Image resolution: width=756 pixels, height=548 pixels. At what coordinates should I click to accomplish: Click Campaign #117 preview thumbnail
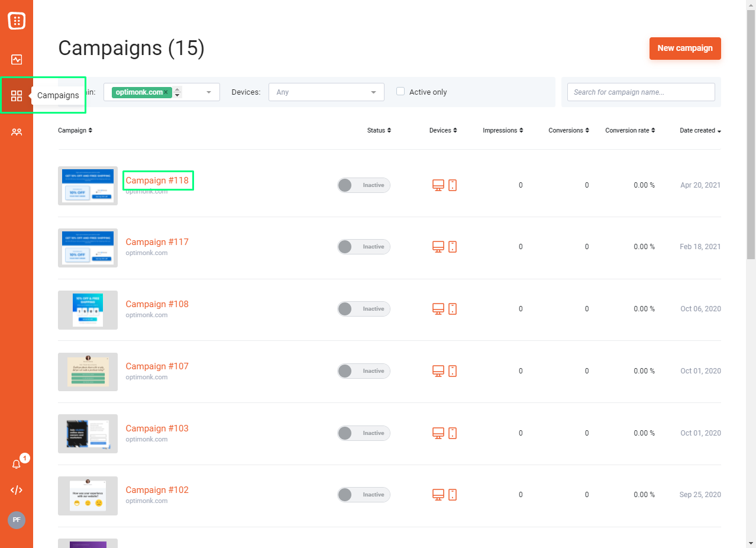pos(88,247)
